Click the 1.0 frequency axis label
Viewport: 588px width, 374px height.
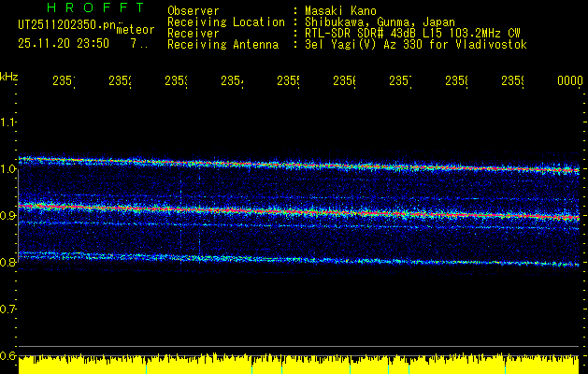click(x=8, y=169)
